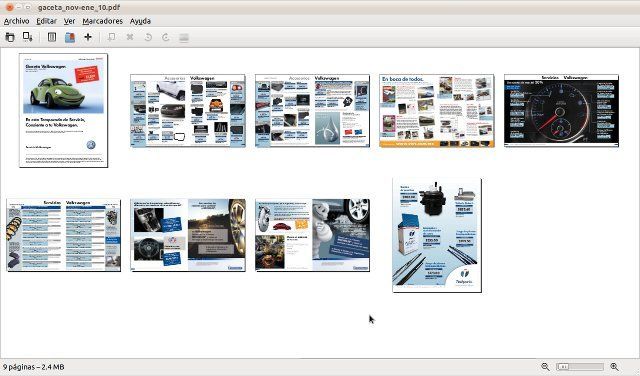Click the plus add pages icon

click(88, 37)
